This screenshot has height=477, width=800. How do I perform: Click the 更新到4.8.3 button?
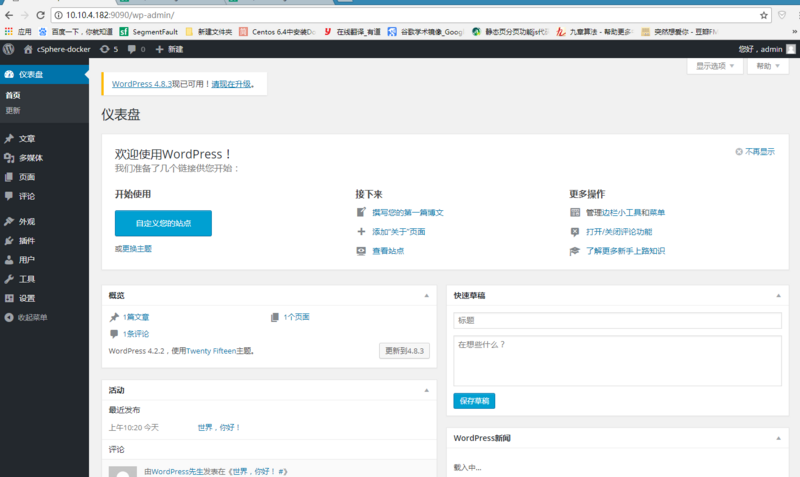[404, 351]
